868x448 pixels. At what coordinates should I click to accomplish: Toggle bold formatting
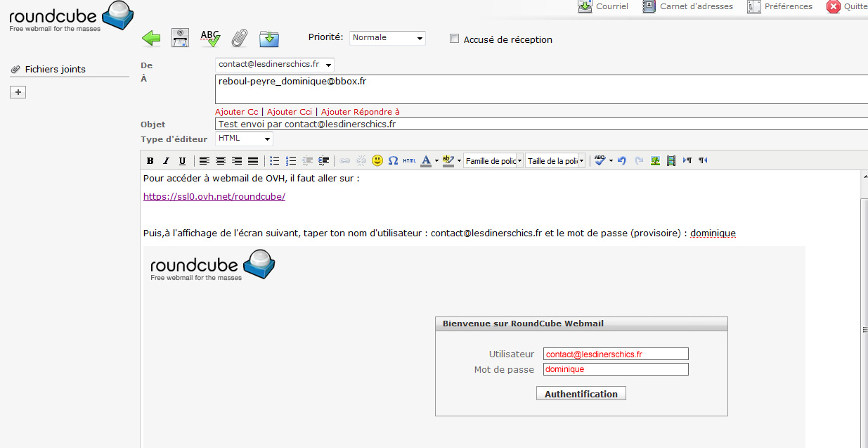[150, 160]
